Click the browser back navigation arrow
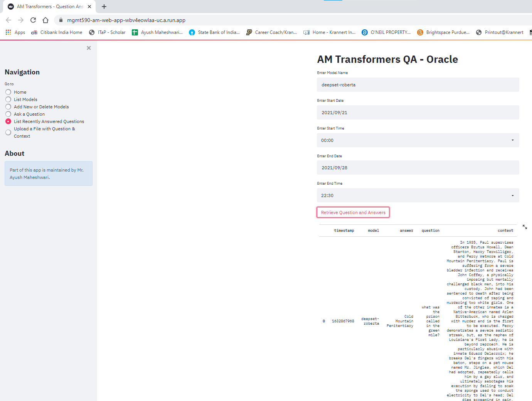532x401 pixels. [8, 20]
